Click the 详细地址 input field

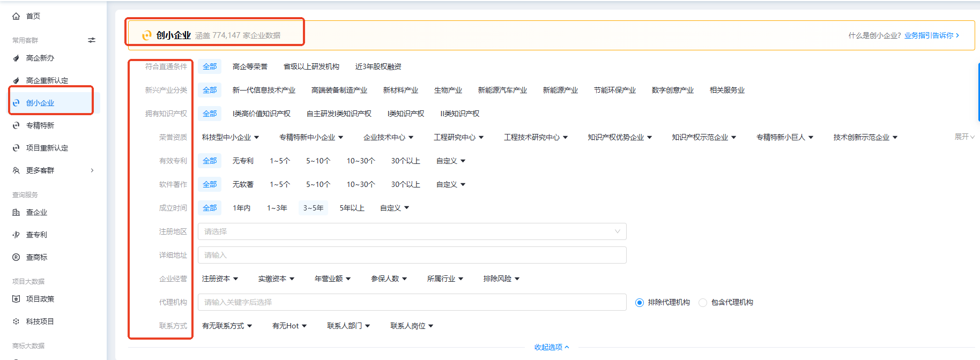click(x=412, y=255)
